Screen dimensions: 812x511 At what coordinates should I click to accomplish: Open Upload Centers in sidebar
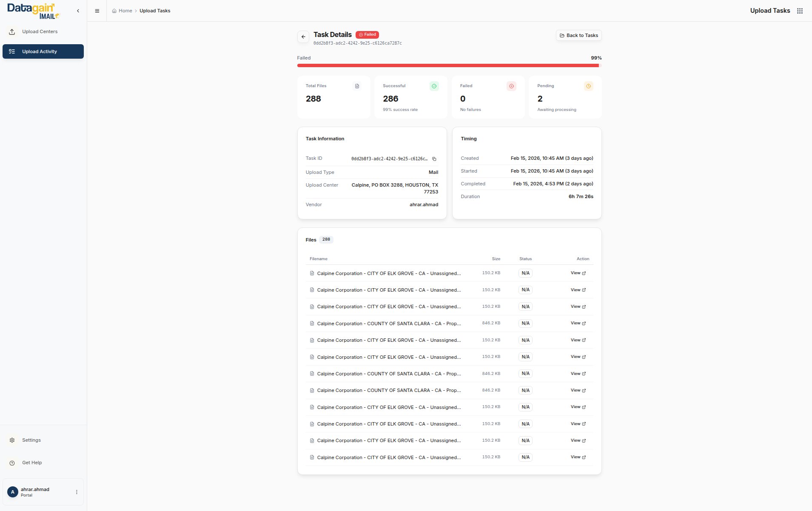tap(40, 32)
